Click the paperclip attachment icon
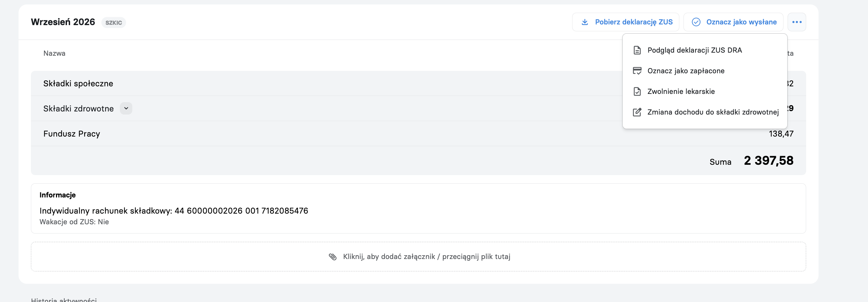Image resolution: width=868 pixels, height=302 pixels. point(333,257)
